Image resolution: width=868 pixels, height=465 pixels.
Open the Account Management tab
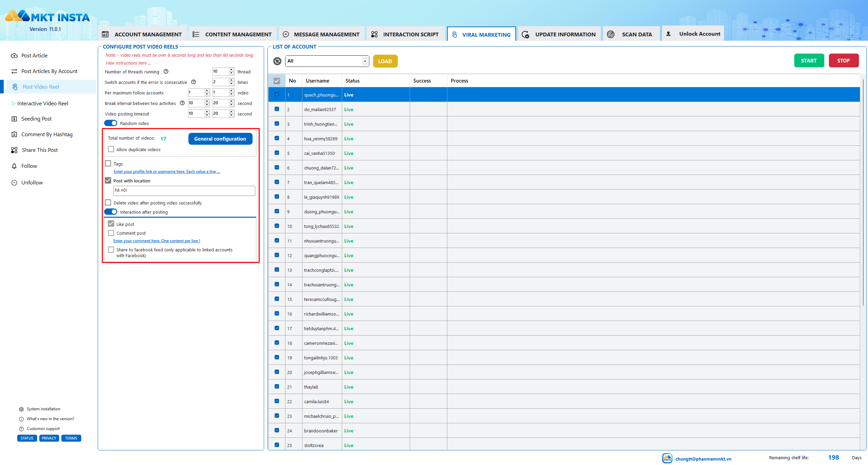[x=143, y=34]
